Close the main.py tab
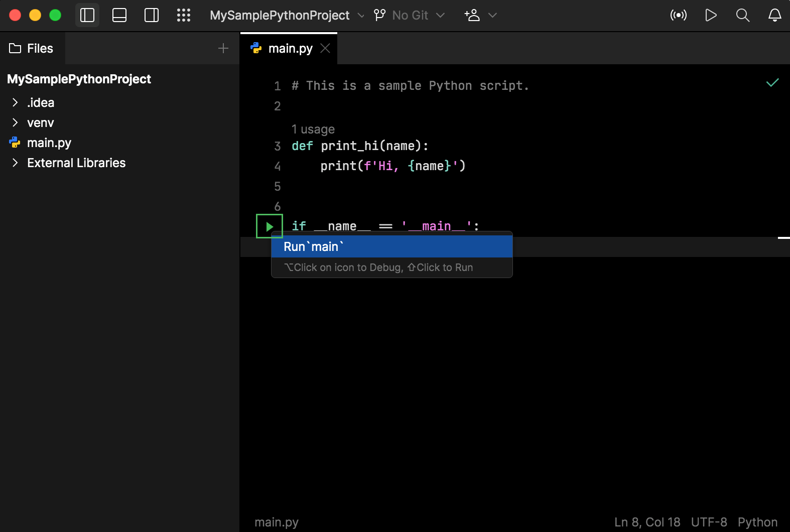 click(325, 48)
